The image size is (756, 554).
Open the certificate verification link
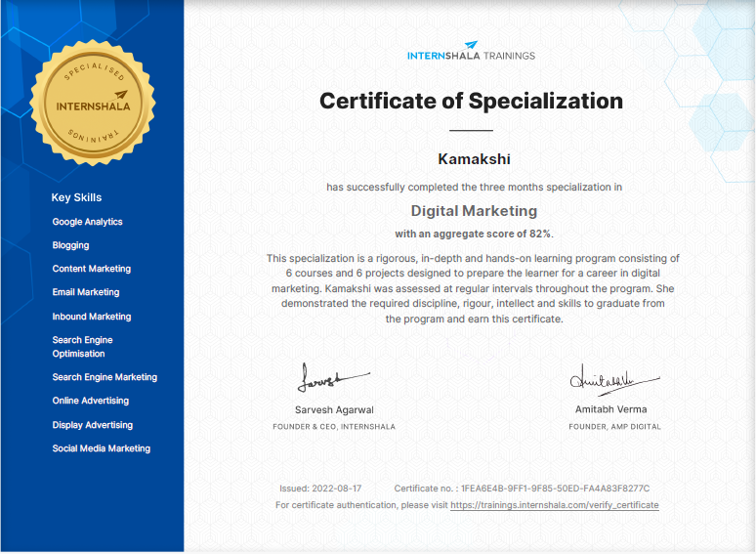point(555,505)
